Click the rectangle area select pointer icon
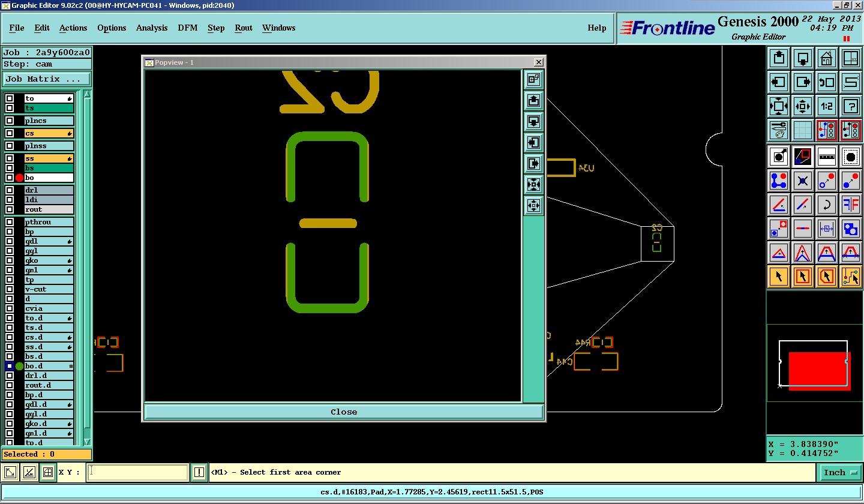The image size is (864, 504). coord(803,277)
